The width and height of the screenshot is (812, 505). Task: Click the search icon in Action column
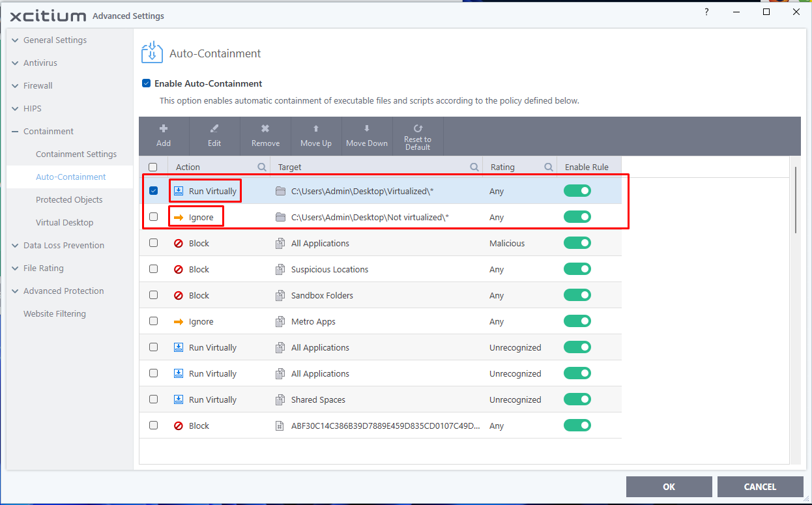coord(262,167)
